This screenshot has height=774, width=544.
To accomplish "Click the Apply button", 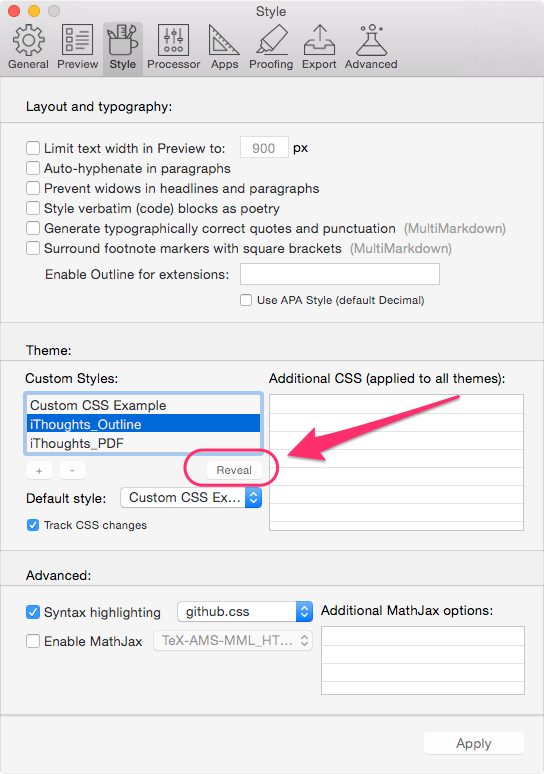I will pos(473,743).
